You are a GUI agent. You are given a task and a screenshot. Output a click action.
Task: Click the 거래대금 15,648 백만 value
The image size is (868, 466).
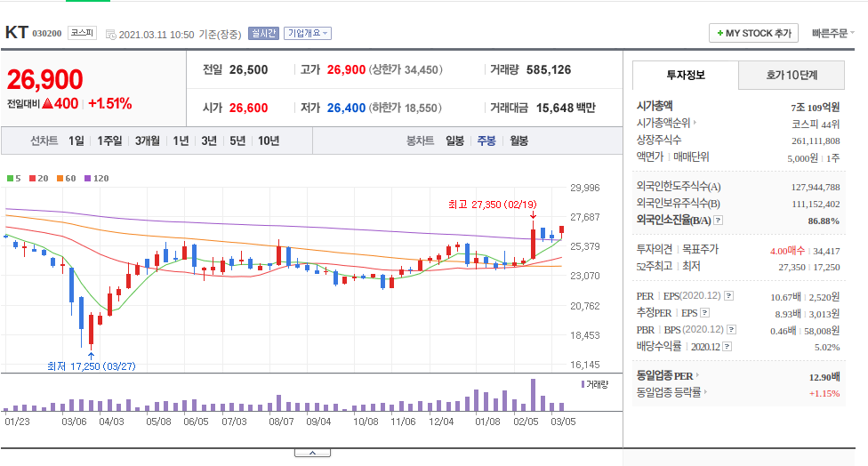pos(566,108)
